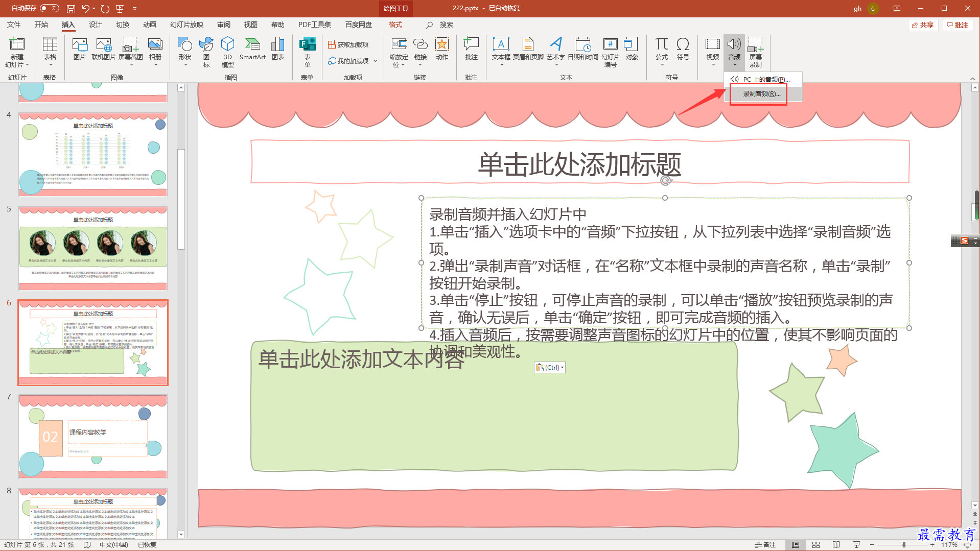Click the Redo/Repeat icon

click(105, 9)
